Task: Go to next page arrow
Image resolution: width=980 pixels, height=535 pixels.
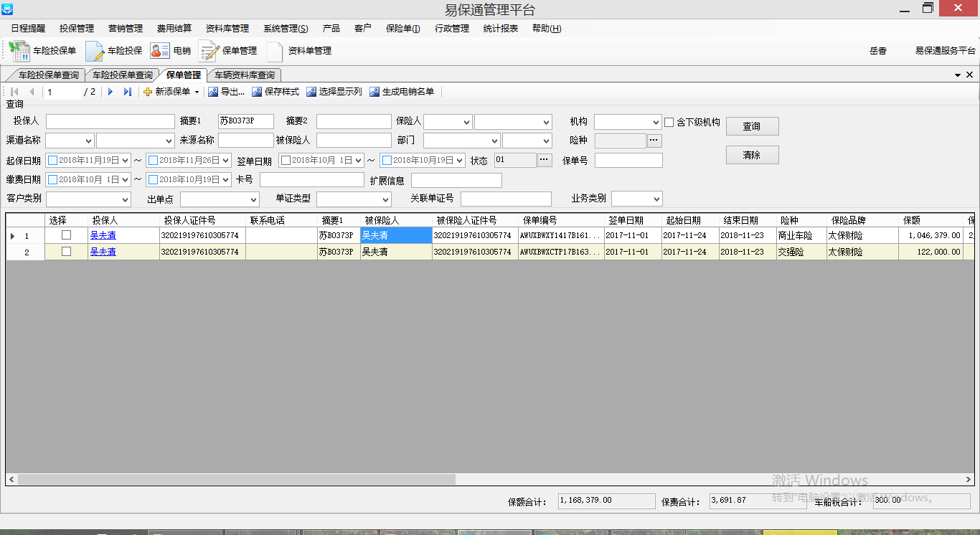Action: [x=110, y=92]
